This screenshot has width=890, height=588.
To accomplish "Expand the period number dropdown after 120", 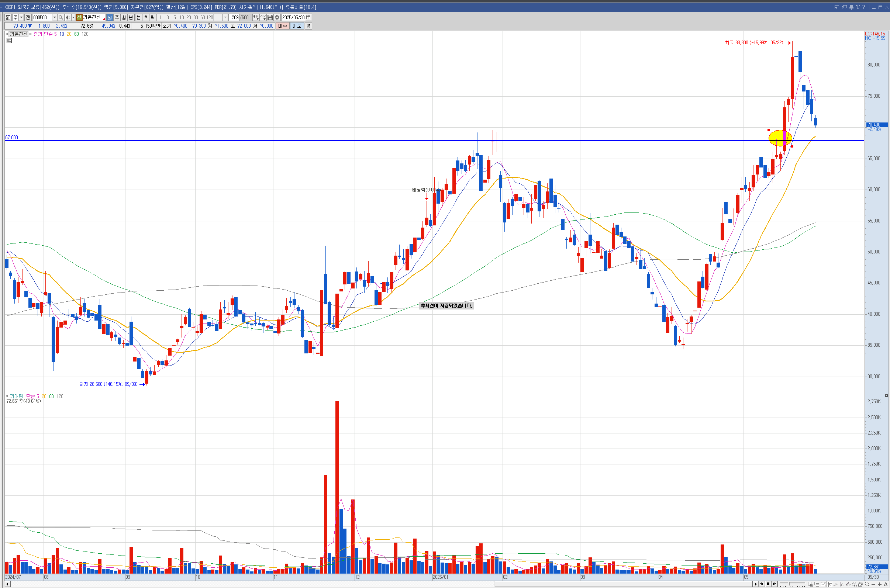I will pos(225,17).
